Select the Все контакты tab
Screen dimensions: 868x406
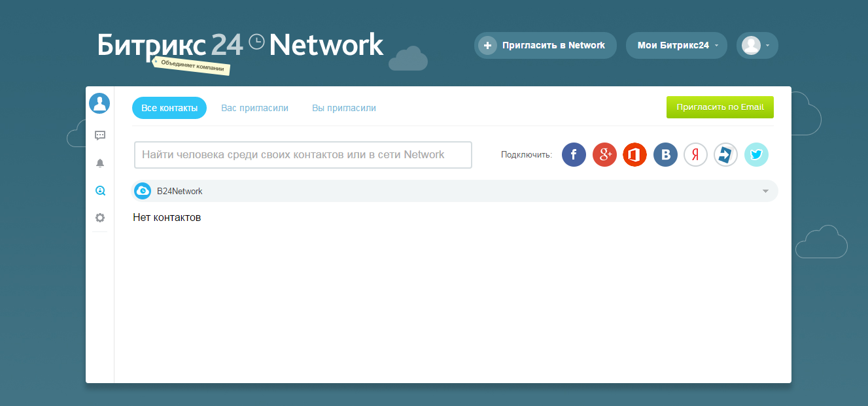(x=169, y=108)
